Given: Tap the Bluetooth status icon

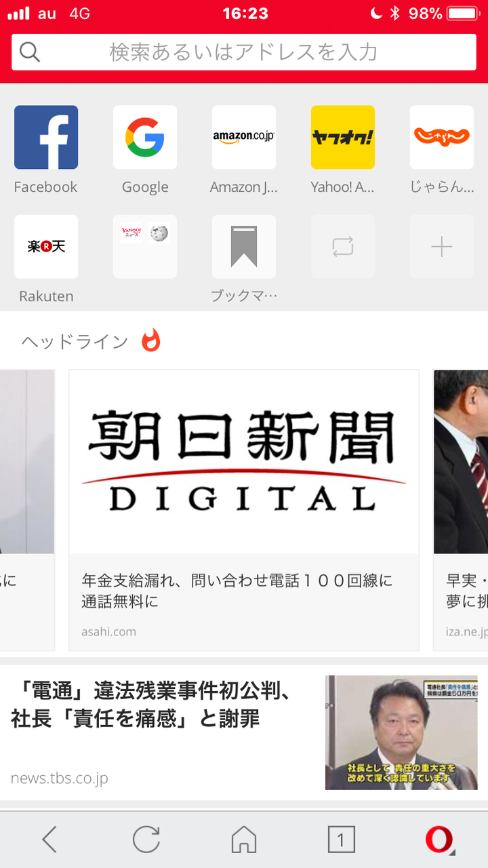Looking at the screenshot, I should (395, 13).
